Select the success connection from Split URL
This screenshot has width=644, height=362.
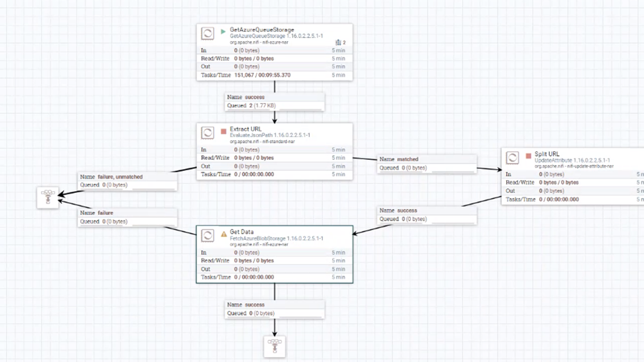point(427,215)
